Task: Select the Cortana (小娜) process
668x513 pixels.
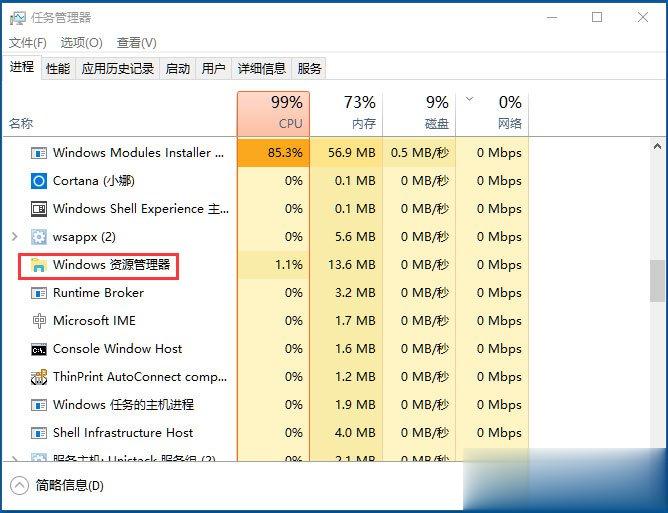Action: click(94, 181)
